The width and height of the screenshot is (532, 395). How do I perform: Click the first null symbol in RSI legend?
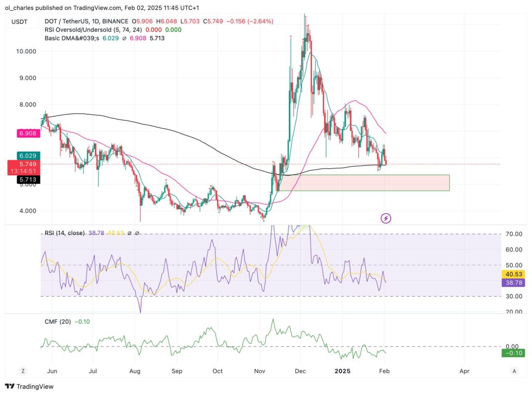[129, 233]
